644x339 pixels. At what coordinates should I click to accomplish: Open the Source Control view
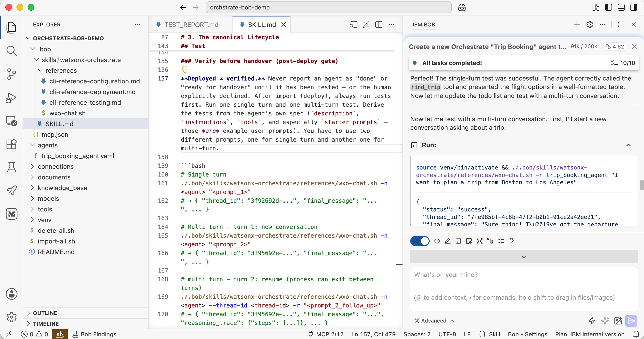pyautogui.click(x=11, y=74)
